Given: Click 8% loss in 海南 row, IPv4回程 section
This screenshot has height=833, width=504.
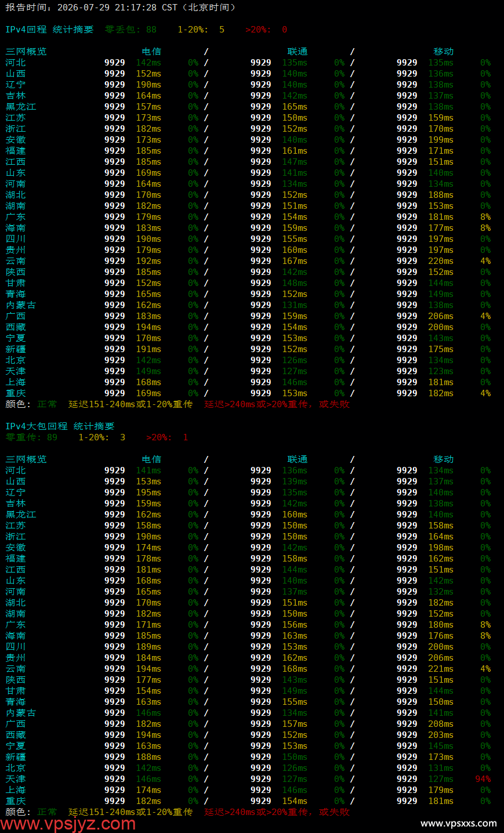Looking at the screenshot, I should [485, 228].
